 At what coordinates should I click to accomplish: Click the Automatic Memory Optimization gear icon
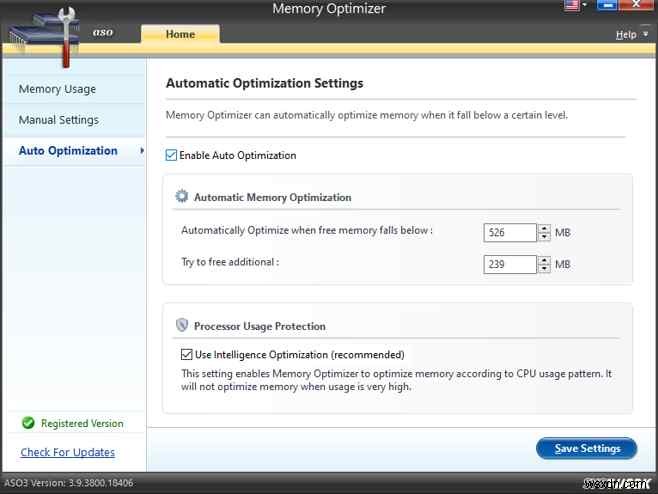coord(181,197)
